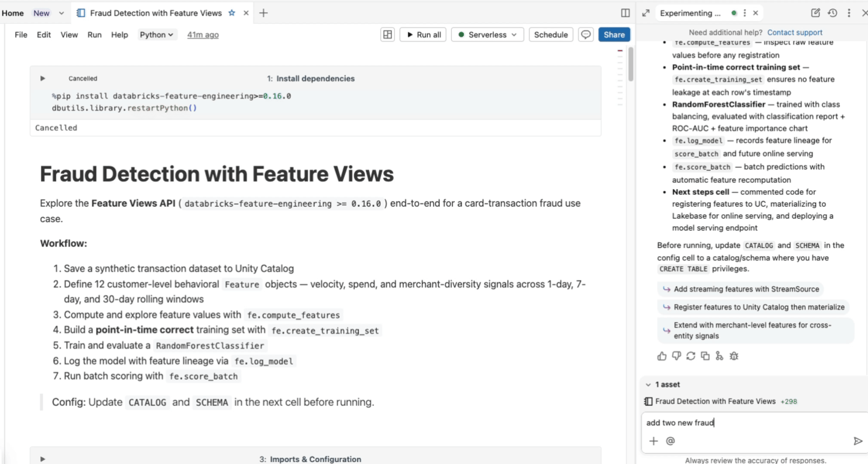868x464 pixels.
Task: Open the View menu
Action: coord(69,35)
